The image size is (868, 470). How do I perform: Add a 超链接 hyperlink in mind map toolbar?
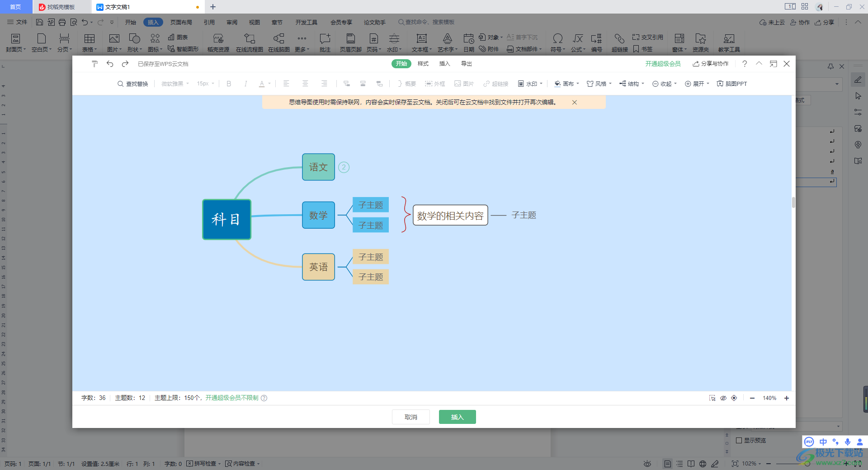point(495,84)
